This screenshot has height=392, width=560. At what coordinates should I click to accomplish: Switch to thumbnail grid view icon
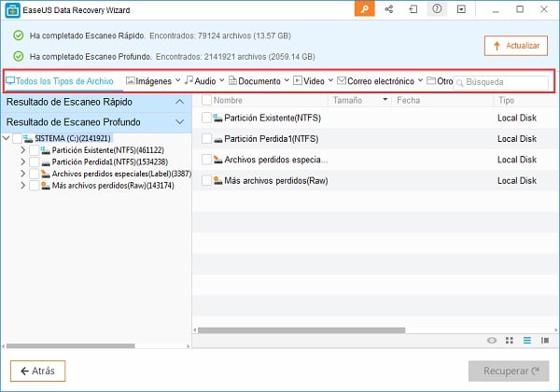coord(510,341)
